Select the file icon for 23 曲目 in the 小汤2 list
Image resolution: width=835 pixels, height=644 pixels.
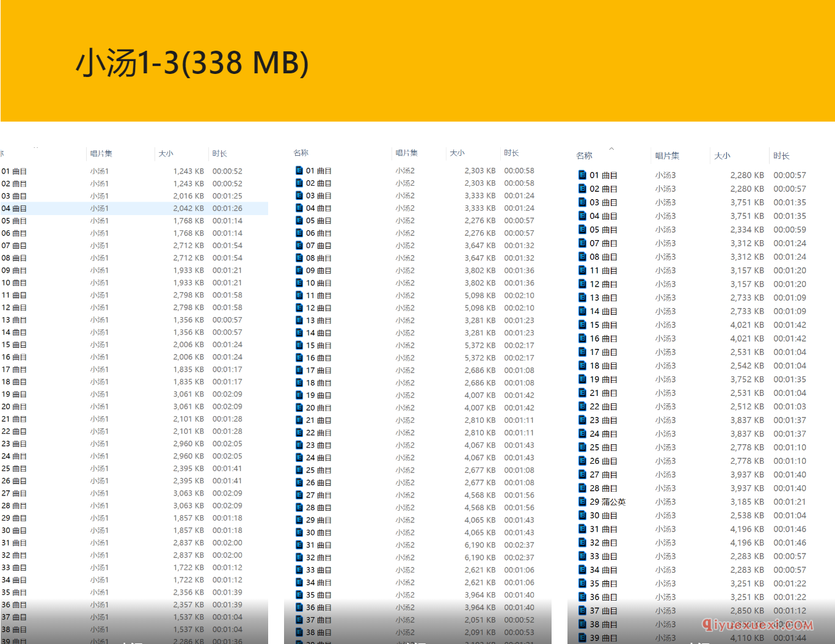pyautogui.click(x=299, y=445)
